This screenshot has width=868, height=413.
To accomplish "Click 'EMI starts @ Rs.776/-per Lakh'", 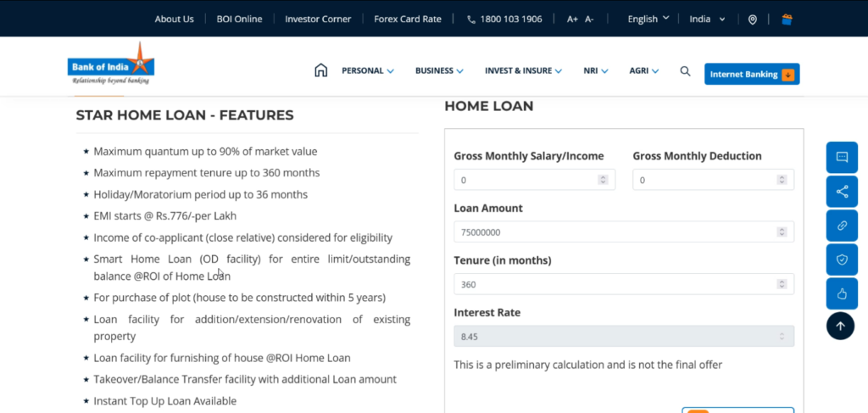I will coord(165,216).
